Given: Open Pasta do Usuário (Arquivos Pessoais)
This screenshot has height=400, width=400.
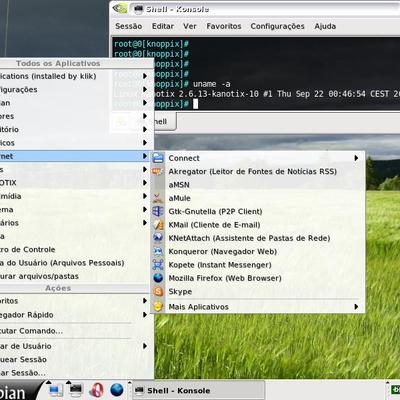Looking at the screenshot, I should coord(76,263).
